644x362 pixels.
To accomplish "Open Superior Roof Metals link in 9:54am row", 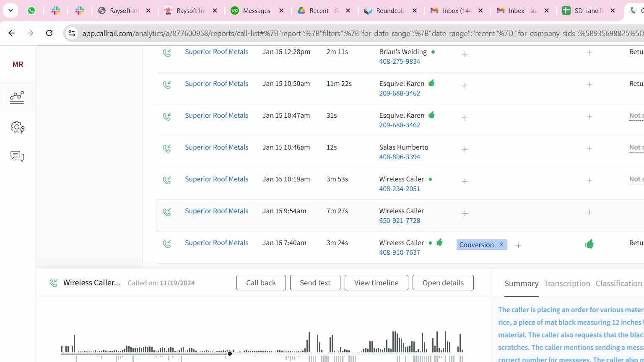I will tap(216, 211).
